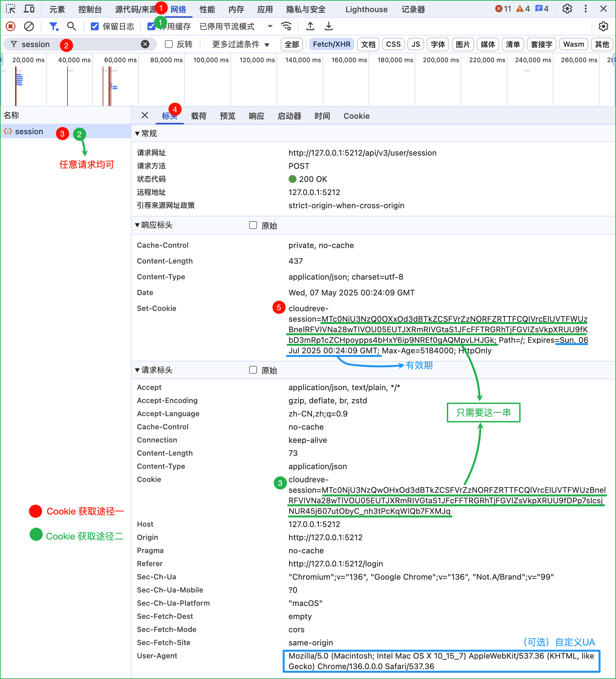This screenshot has width=616, height=679.
Task: Show only CSS requests
Action: point(393,44)
